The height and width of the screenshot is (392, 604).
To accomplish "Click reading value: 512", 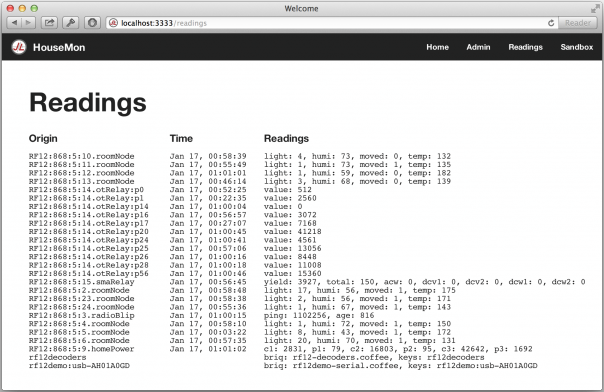I will click(x=288, y=189).
